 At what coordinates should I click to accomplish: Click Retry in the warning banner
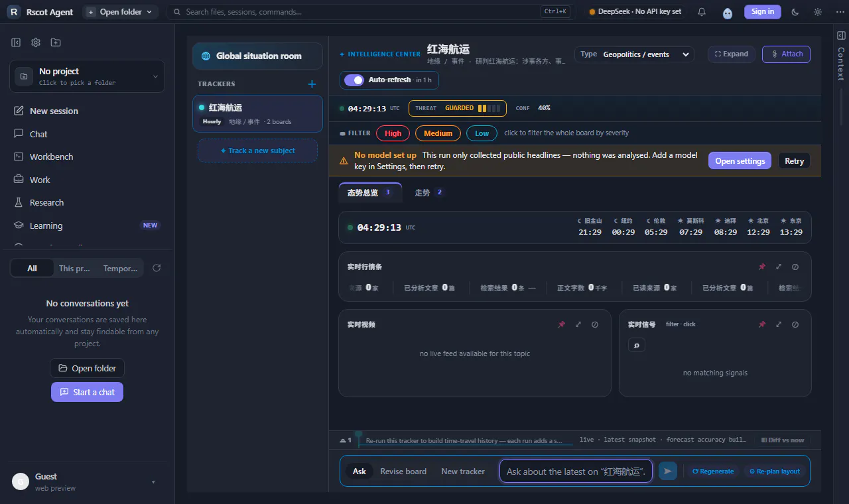(794, 160)
